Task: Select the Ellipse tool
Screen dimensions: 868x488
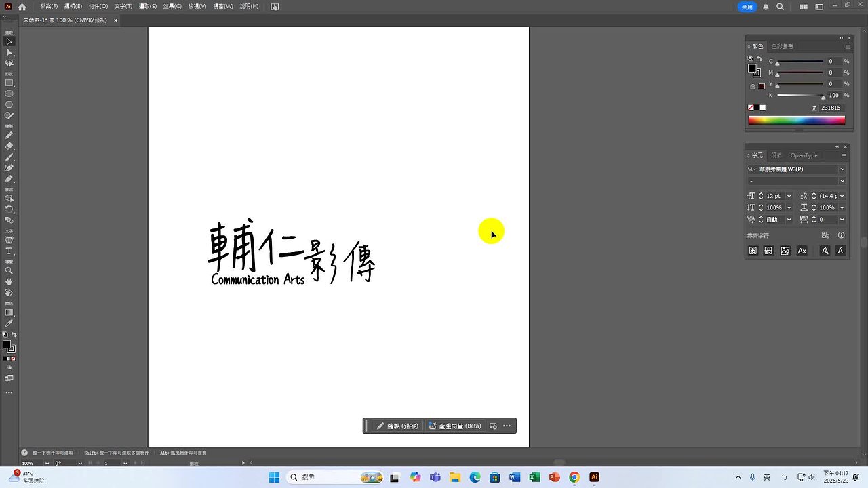Action: click(9, 94)
